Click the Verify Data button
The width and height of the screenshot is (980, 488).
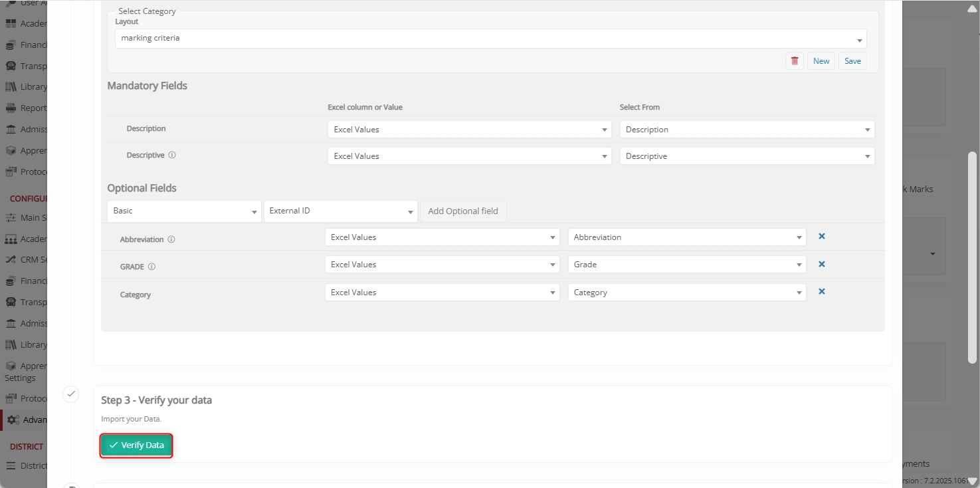coord(136,445)
